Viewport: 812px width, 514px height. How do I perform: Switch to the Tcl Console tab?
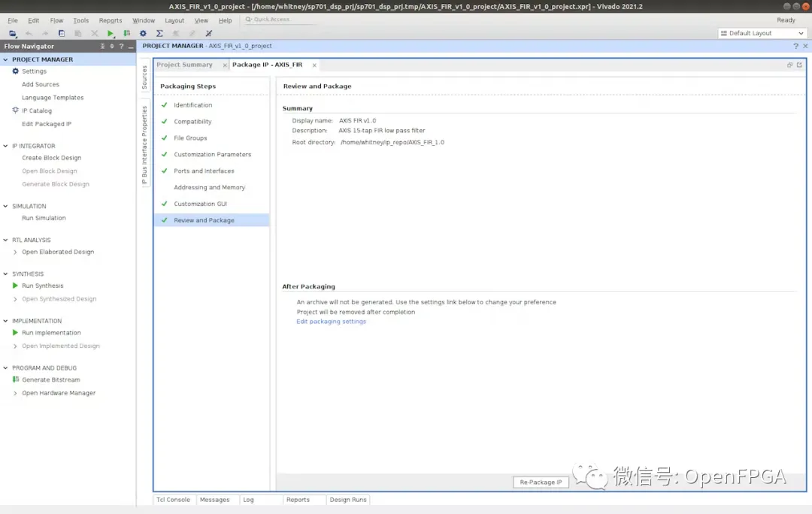point(173,500)
